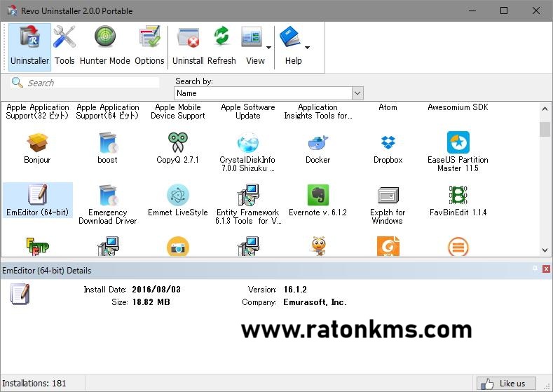Image resolution: width=553 pixels, height=392 pixels.
Task: Click the Awesomium SDK label
Action: click(458, 107)
